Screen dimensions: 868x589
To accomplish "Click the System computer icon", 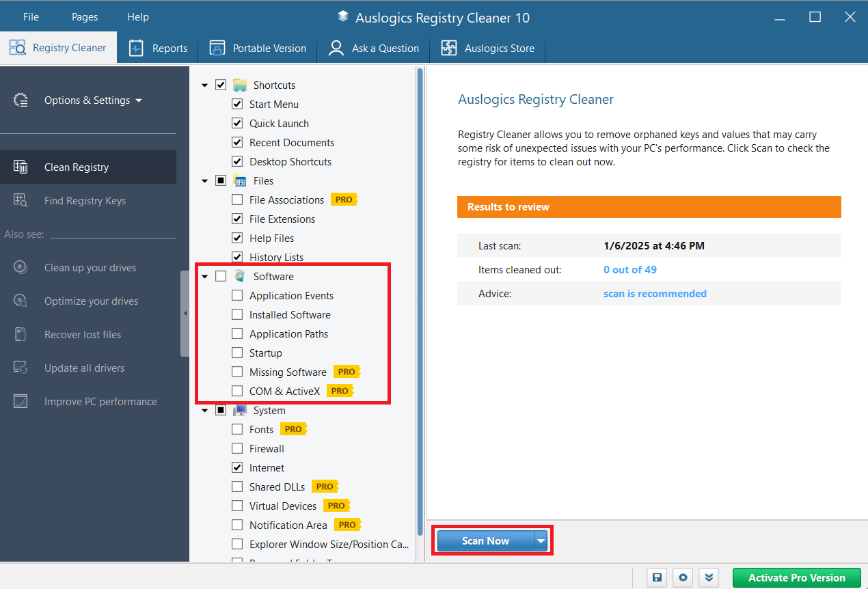I will pos(239,410).
